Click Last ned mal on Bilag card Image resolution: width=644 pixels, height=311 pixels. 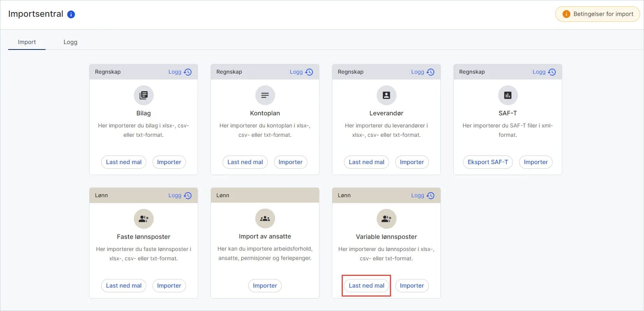click(124, 162)
